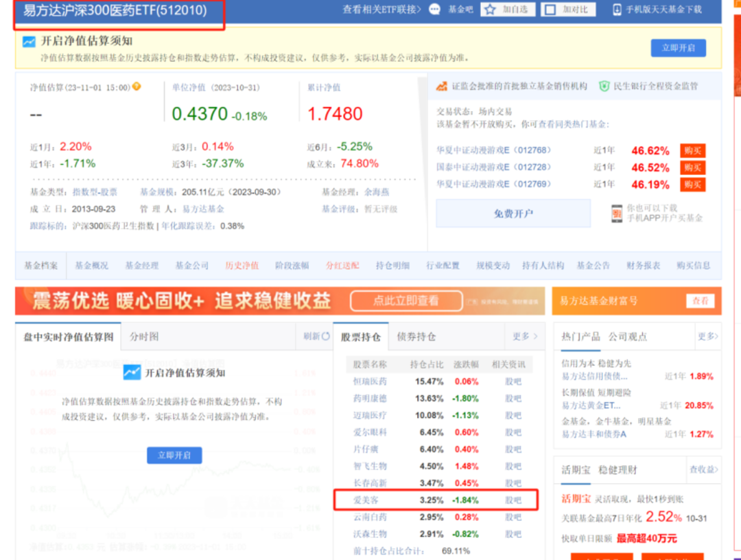
Task: Select 股票持仓 tab
Action: point(361,337)
